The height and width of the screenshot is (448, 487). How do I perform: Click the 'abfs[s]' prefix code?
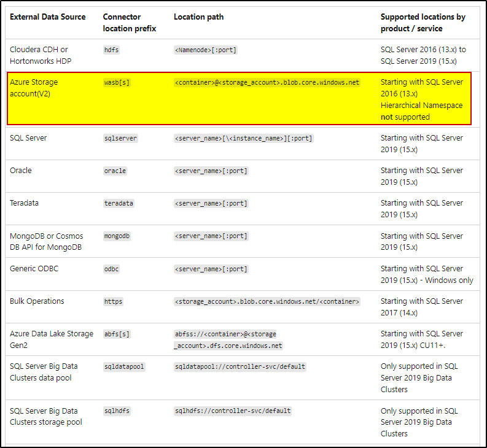point(117,334)
